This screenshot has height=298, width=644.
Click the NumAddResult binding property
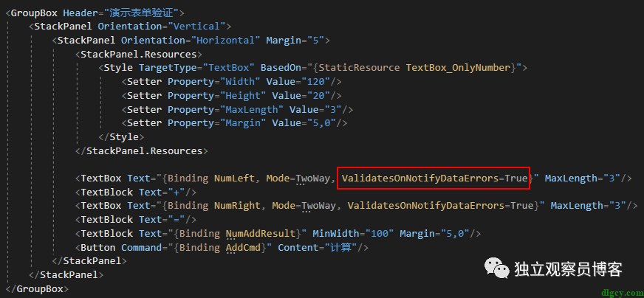tap(260, 234)
